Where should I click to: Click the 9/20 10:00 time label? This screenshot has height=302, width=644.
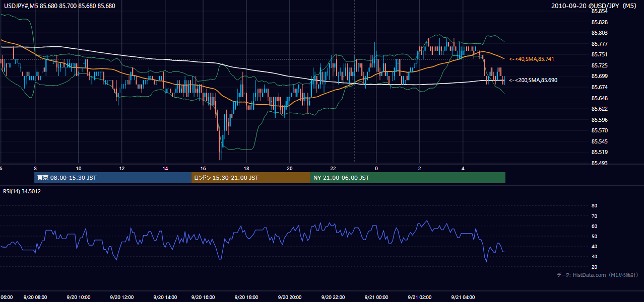[79, 297]
